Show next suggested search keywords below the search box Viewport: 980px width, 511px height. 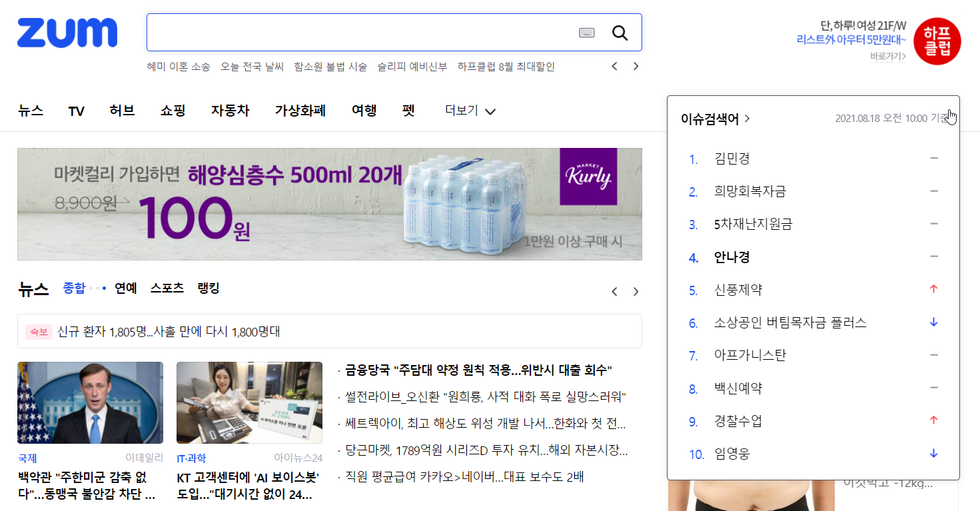tap(636, 66)
